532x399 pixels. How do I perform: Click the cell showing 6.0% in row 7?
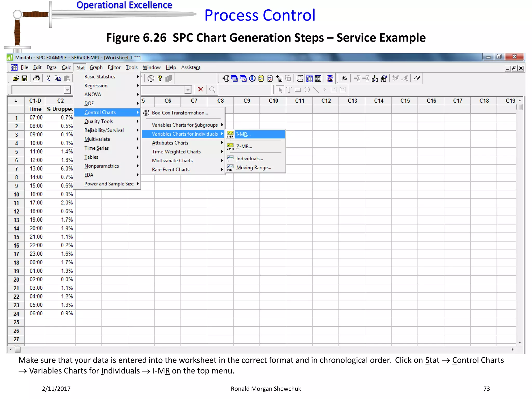tap(60, 169)
